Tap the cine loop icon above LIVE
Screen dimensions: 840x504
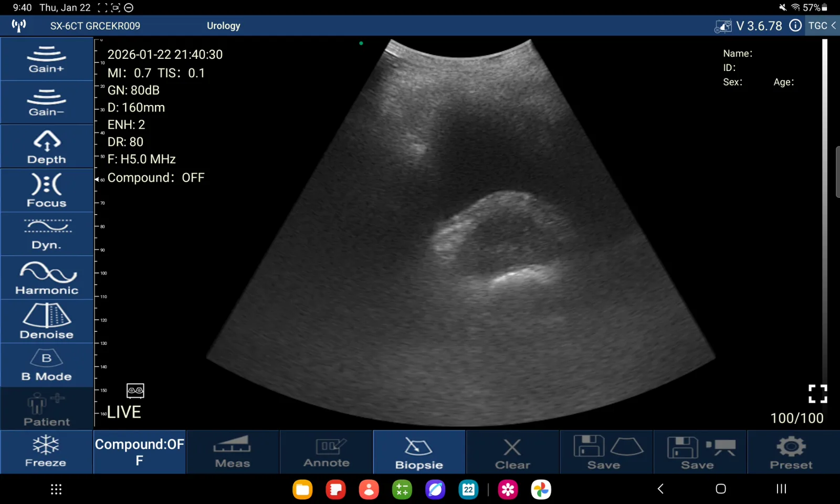135,390
